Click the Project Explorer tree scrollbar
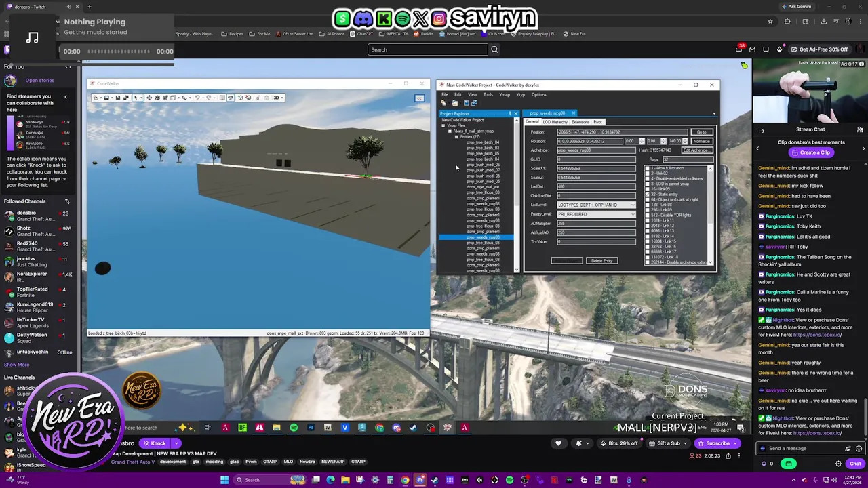Viewport: 868px width, 488px height. click(517, 197)
